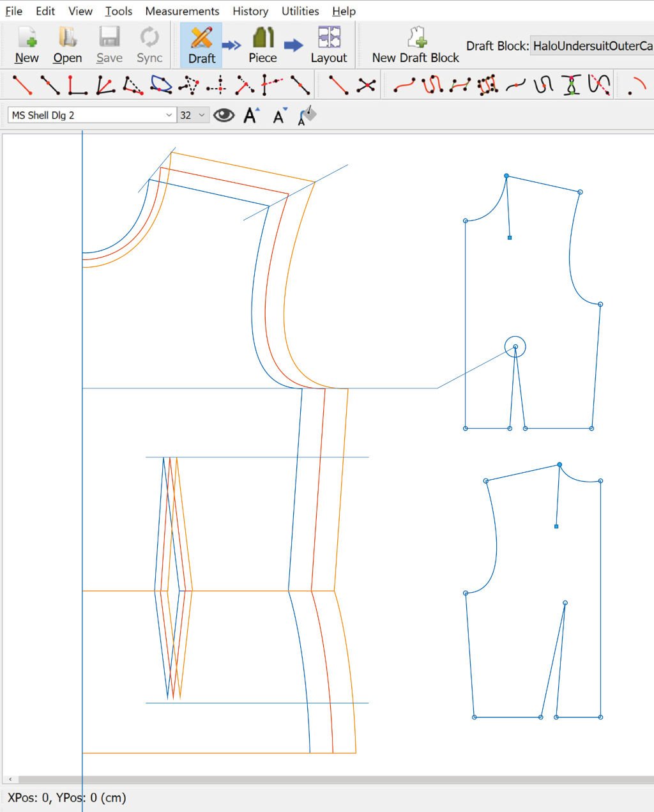Click the increase point name text size icon
This screenshot has width=654, height=812.
(252, 115)
